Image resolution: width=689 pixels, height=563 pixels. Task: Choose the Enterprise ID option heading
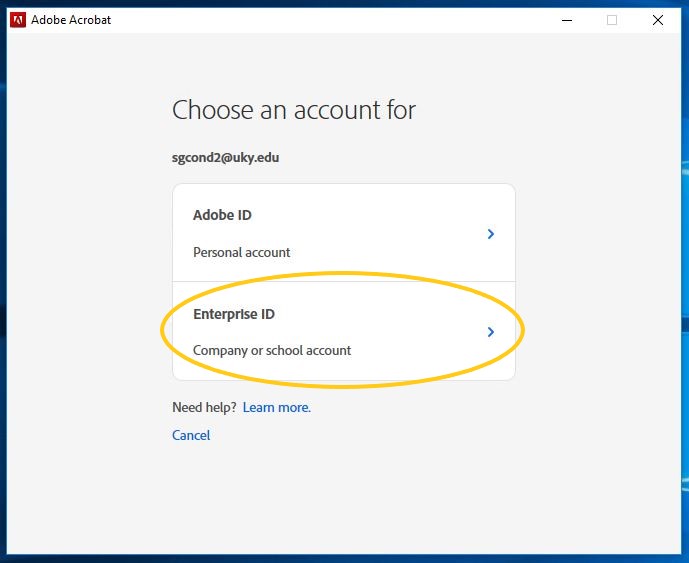tap(234, 314)
